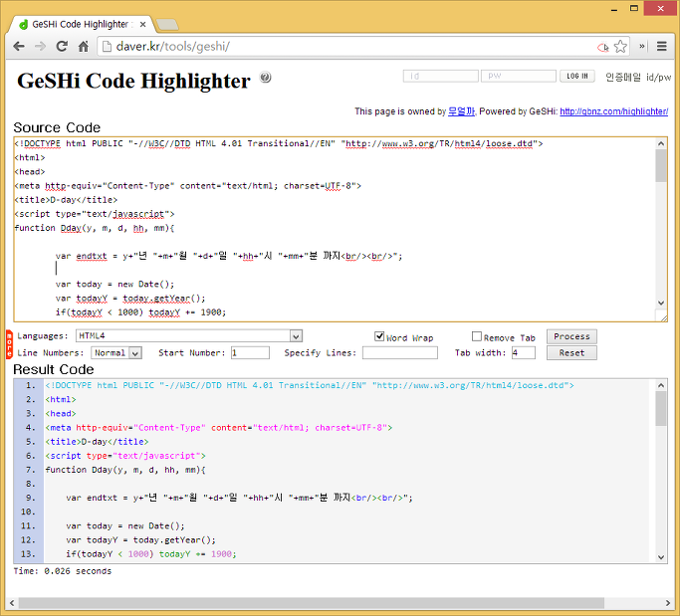Click '<title>D-day</title>' in Result Code

click(x=97, y=442)
